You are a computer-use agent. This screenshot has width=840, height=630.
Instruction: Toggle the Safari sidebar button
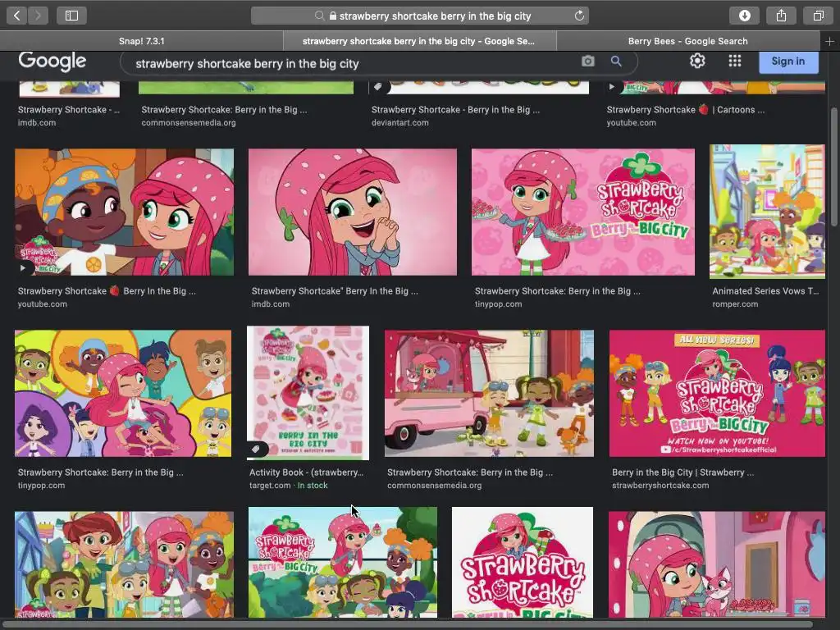click(72, 16)
